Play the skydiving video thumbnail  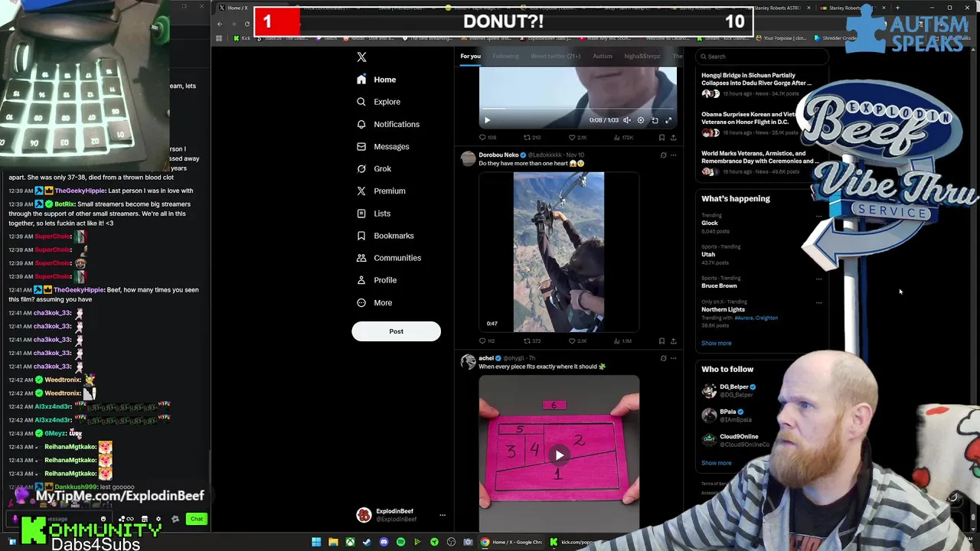(558, 253)
